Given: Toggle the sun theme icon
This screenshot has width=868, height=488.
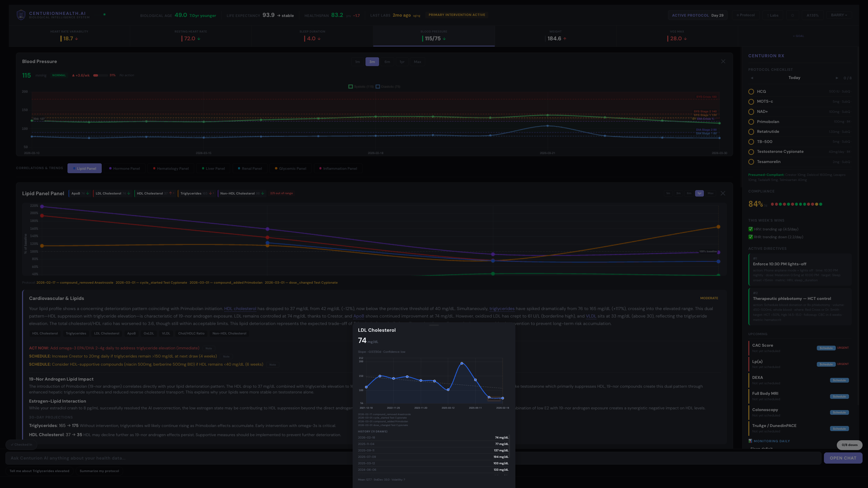Looking at the screenshot, I should coord(793,15).
